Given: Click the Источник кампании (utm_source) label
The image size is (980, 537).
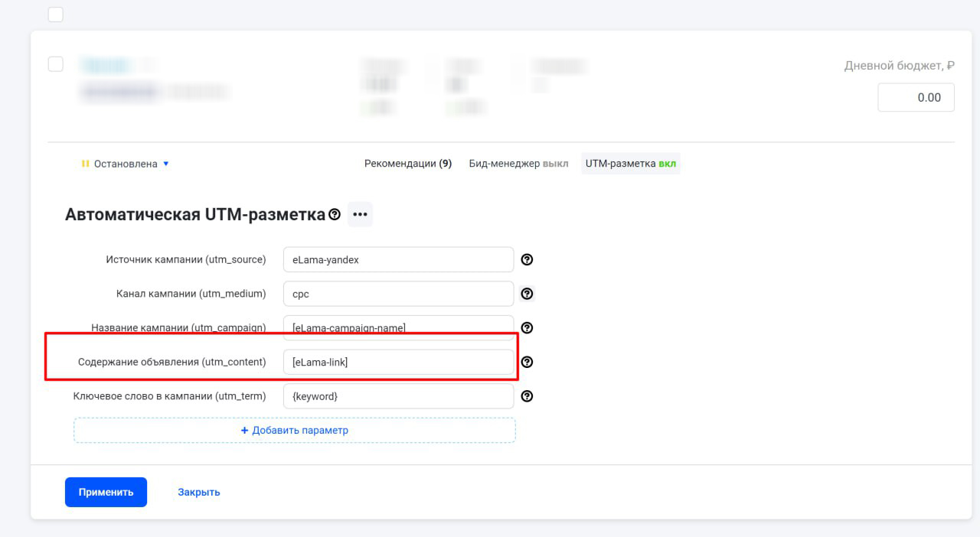Looking at the screenshot, I should click(186, 259).
